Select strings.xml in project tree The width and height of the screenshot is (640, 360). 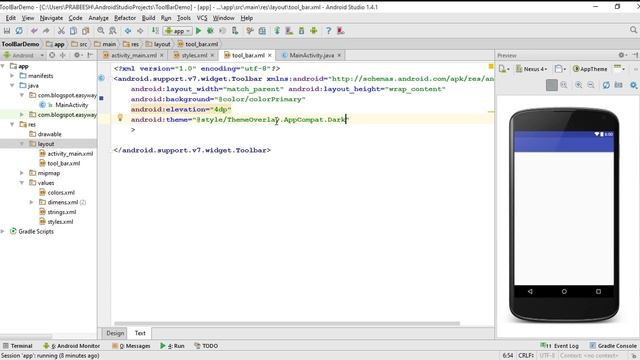[x=58, y=212]
